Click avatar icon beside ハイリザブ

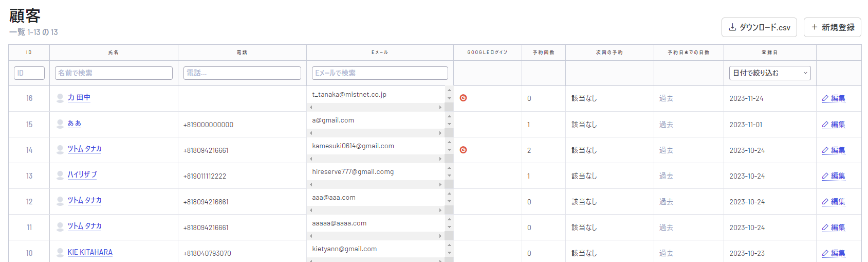coord(60,175)
